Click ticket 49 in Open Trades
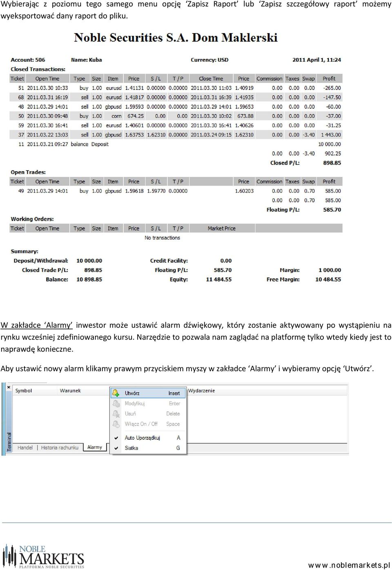Screen dimensions: 392x570 (x=21, y=191)
